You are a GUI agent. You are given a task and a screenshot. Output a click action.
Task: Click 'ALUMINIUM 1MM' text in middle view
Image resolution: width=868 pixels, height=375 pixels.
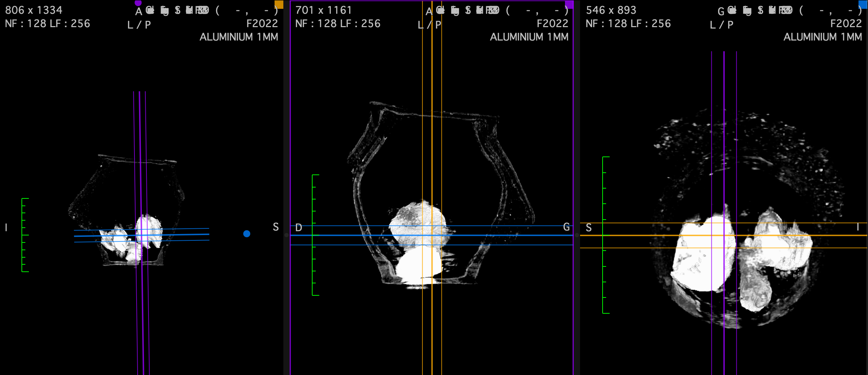pyautogui.click(x=529, y=37)
